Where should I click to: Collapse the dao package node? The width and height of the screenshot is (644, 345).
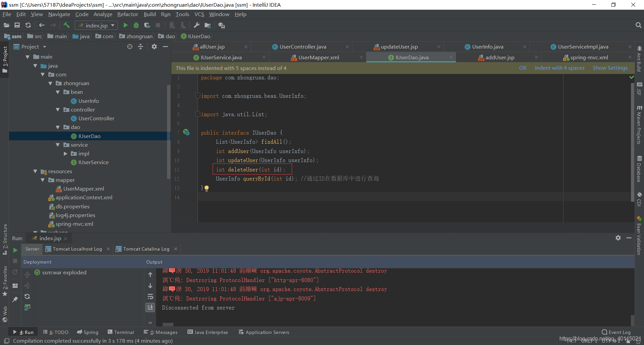(x=58, y=127)
